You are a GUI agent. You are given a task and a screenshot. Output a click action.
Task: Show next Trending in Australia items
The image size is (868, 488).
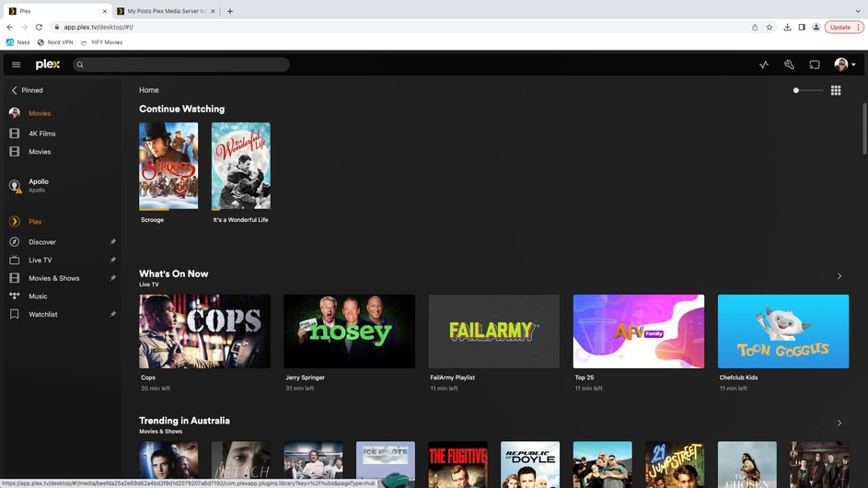point(839,424)
